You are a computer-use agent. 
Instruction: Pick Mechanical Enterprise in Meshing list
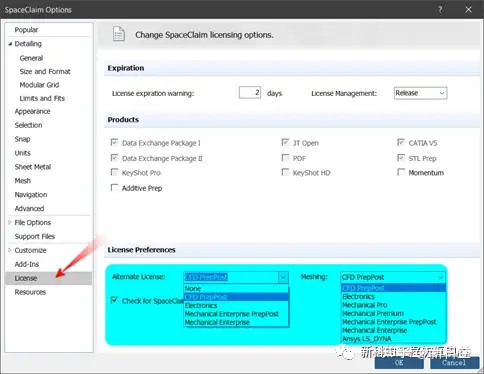pyautogui.click(x=393, y=330)
